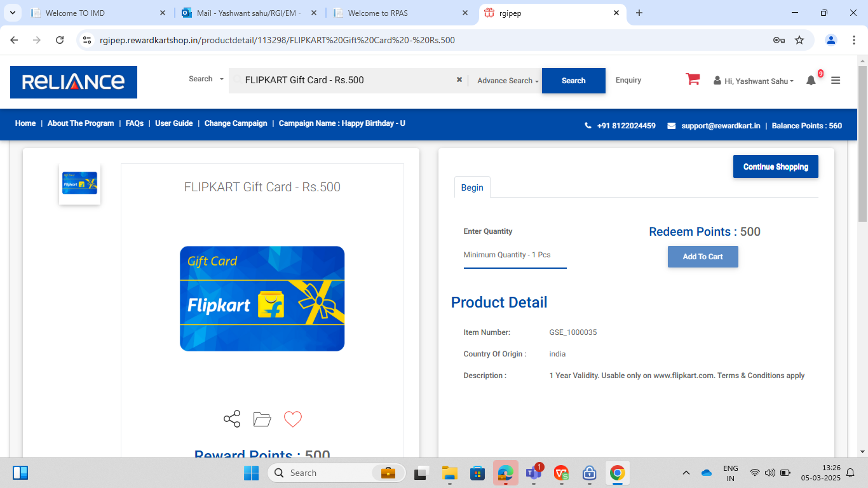Open the Hi, Yashwant Sahu account dropdown
Screen dimensions: 868x488
pyautogui.click(x=754, y=81)
